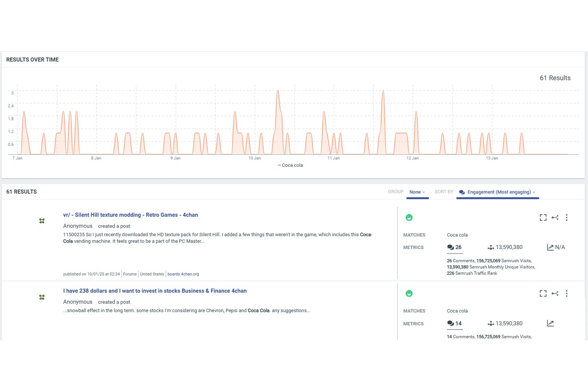The image size is (588, 392).
Task: Click the Forums source type label
Action: (130, 274)
